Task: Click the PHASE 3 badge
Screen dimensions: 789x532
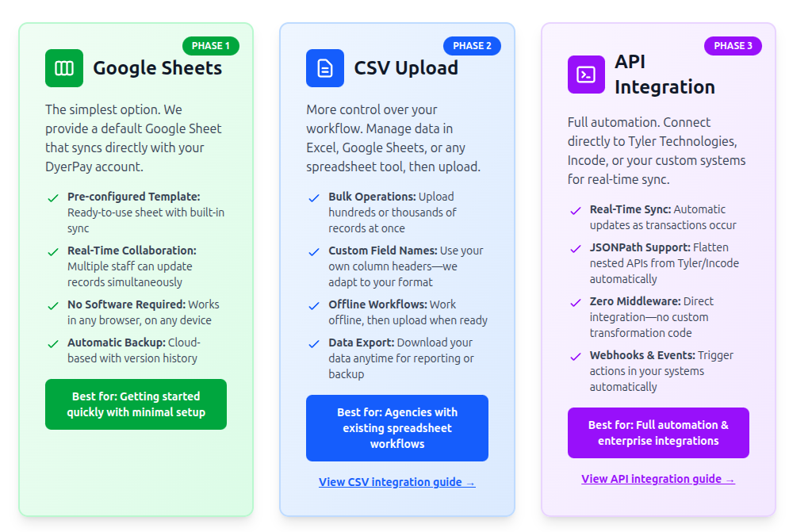Action: (x=733, y=46)
